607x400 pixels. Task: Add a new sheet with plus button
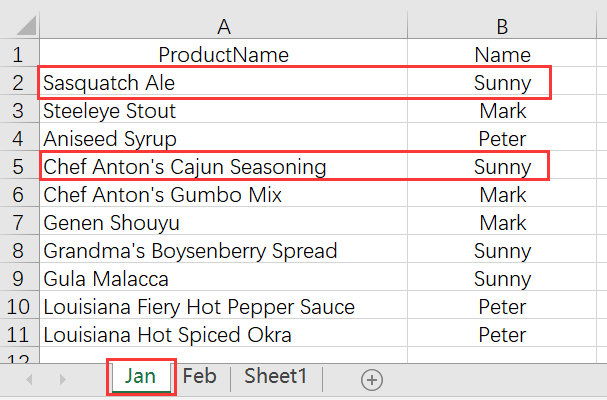pos(372,379)
